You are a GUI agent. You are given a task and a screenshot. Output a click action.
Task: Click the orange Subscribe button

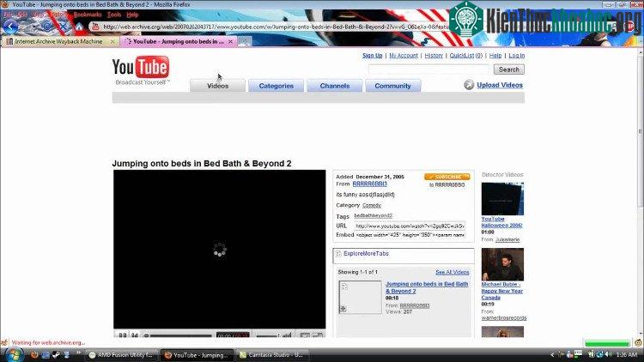(447, 177)
